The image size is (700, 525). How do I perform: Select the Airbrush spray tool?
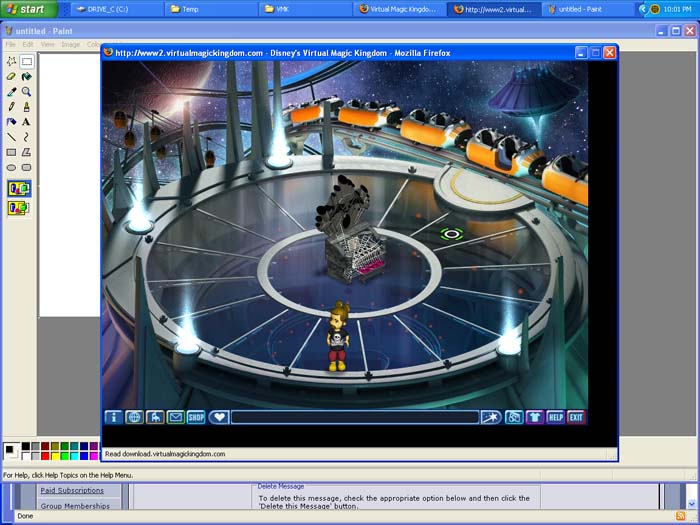[11, 122]
